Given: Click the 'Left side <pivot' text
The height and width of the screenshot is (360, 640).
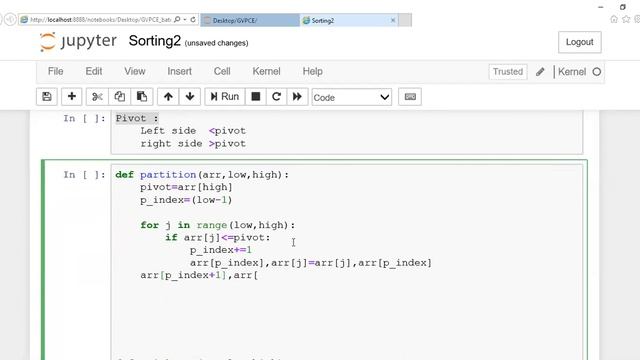Looking at the screenshot, I should coord(193,131).
